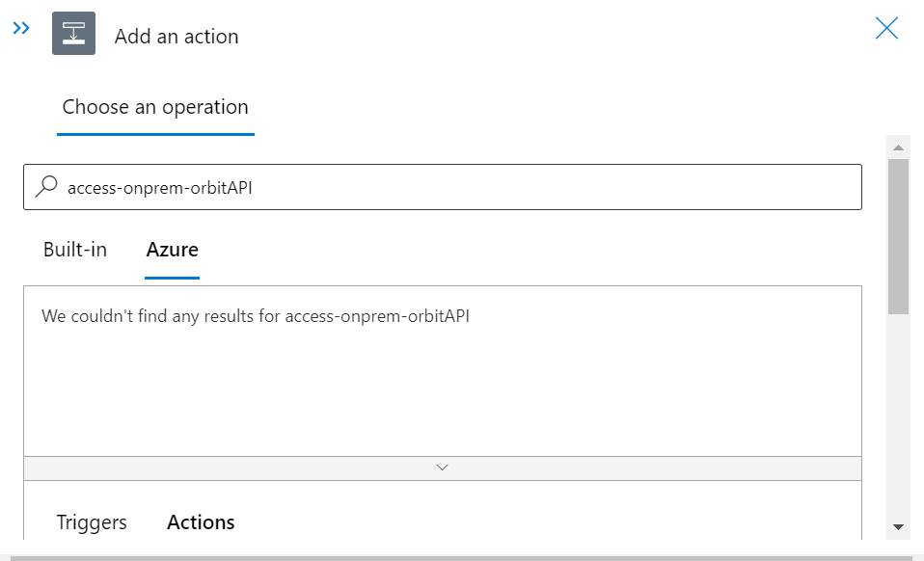Select the Choose an operation tab
This screenshot has width=924, height=561.
(x=155, y=107)
